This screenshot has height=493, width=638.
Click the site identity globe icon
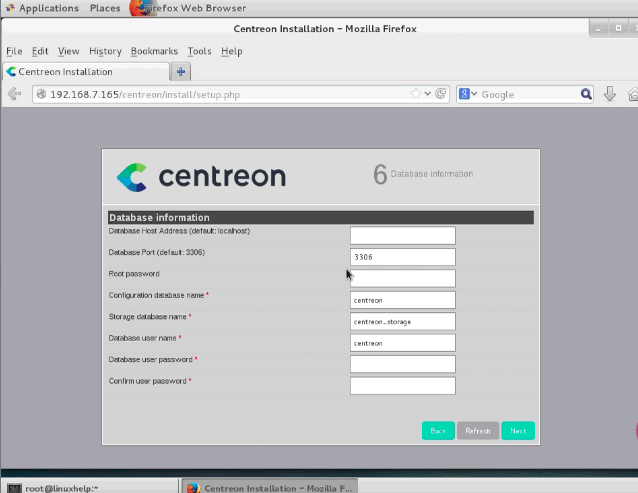pyautogui.click(x=41, y=94)
